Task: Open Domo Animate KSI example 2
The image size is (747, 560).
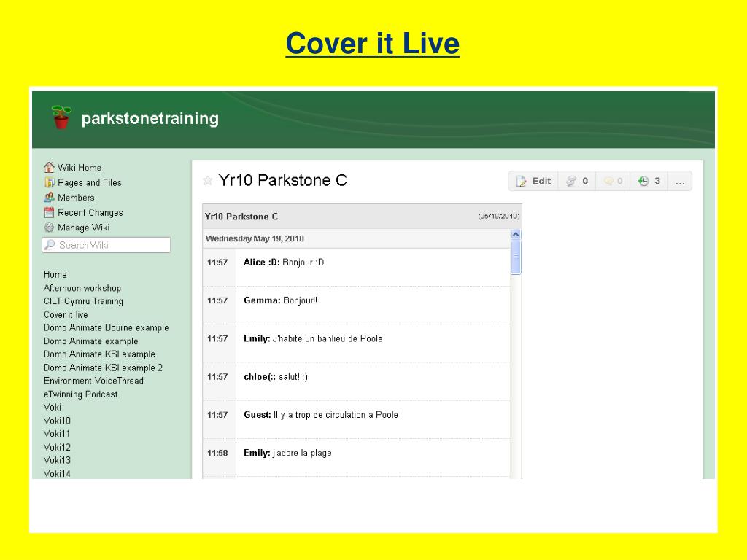Action: [x=103, y=367]
